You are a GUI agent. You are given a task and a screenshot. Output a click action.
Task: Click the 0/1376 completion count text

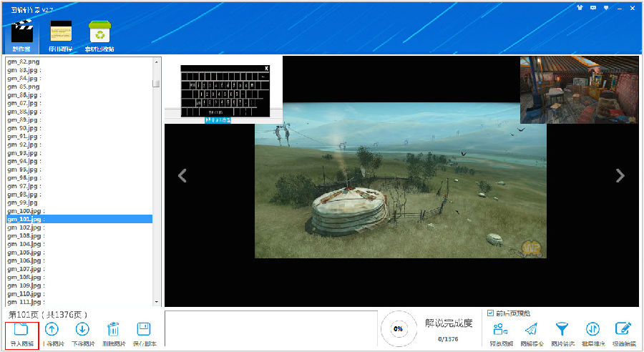448,339
